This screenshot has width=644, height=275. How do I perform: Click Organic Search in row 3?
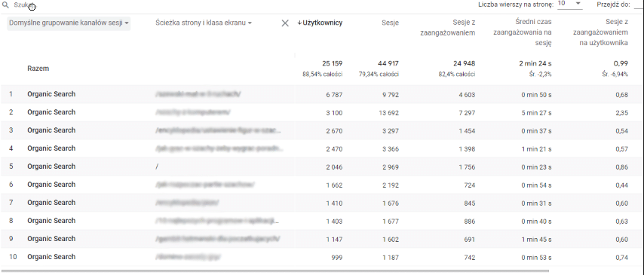[x=51, y=130]
